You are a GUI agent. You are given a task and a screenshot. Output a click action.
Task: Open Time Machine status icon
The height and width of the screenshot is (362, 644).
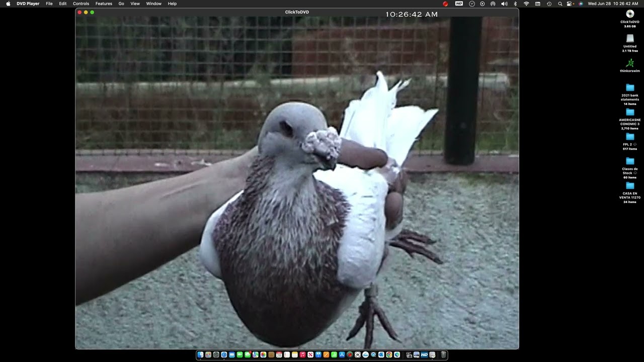(x=549, y=4)
